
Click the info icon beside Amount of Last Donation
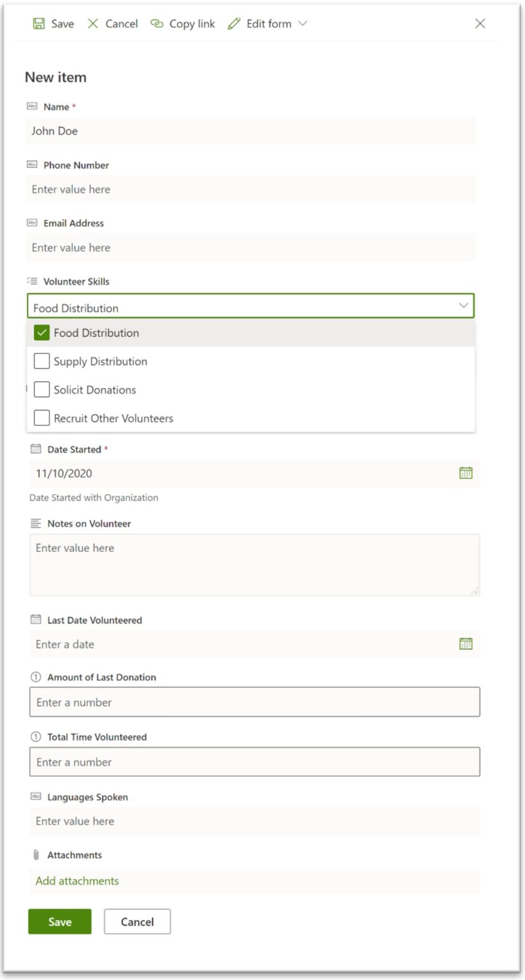[x=34, y=677]
